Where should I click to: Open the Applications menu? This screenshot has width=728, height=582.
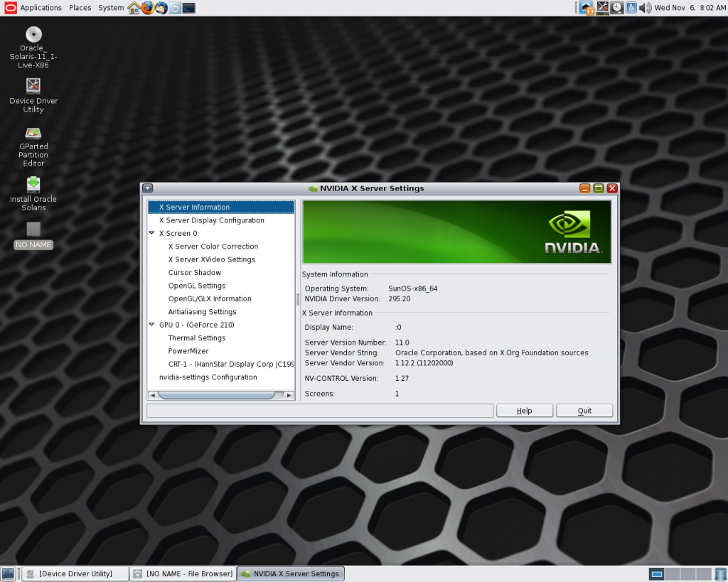click(x=41, y=8)
